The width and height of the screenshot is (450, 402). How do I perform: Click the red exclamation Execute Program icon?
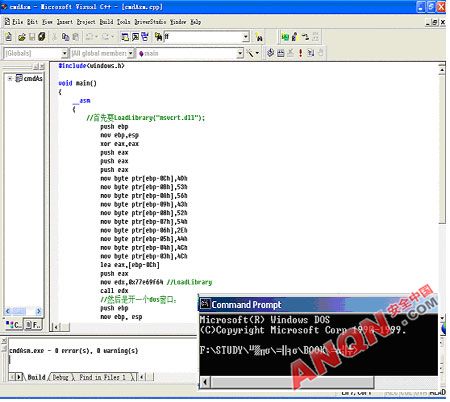click(x=300, y=53)
